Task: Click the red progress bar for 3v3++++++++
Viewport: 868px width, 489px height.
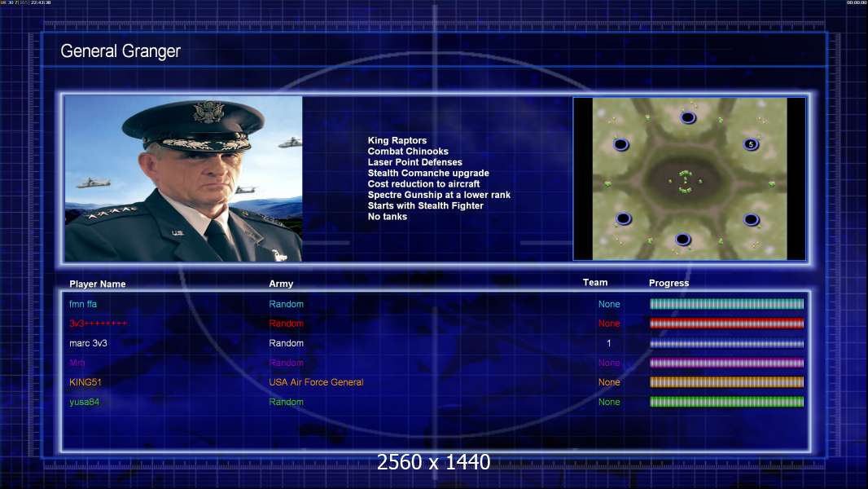Action: click(x=726, y=324)
